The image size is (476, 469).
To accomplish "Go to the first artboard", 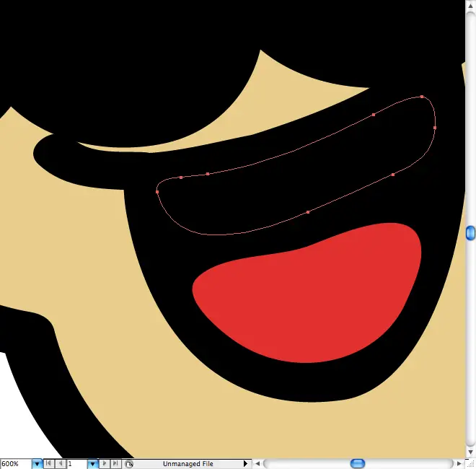I will tap(48, 463).
